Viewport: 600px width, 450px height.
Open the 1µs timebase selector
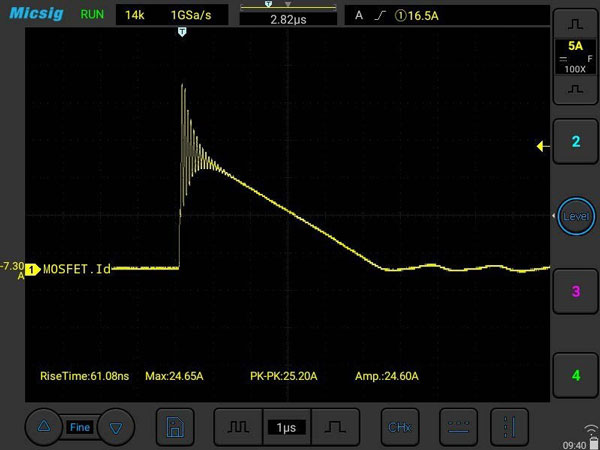coord(286,427)
